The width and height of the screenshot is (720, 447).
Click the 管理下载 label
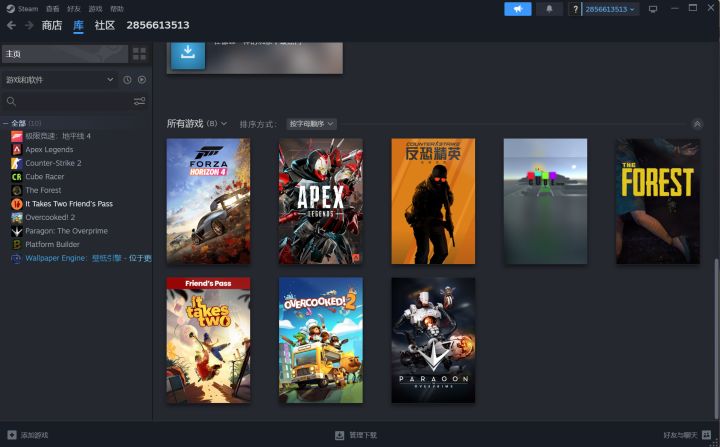(363, 435)
